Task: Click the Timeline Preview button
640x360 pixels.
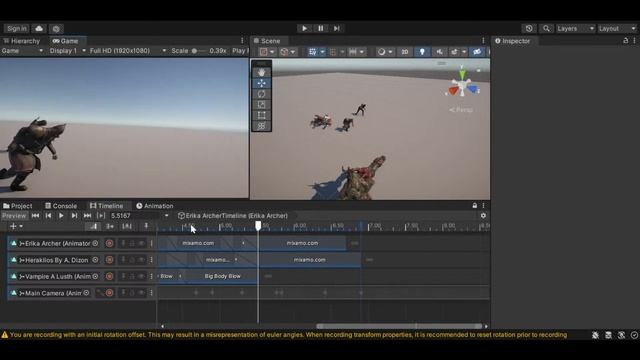Action: pyautogui.click(x=14, y=216)
